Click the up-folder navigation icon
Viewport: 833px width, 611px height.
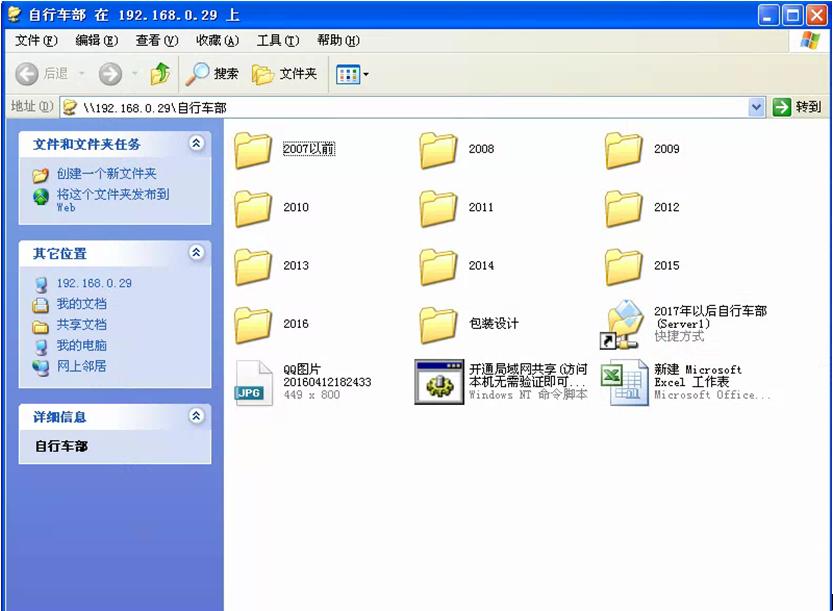[160, 75]
